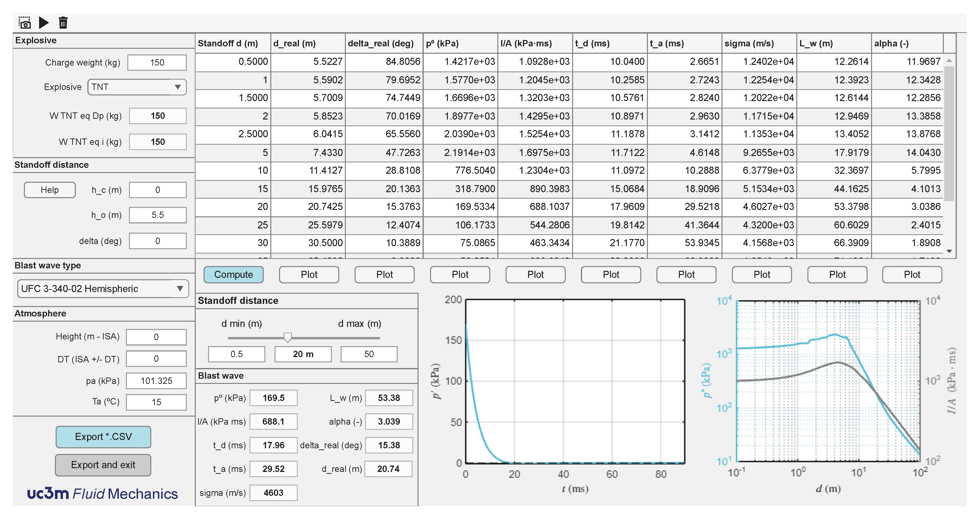Viewport: 980px width, 520px height.
Task: Click the trash delete icon
Action: pos(63,23)
